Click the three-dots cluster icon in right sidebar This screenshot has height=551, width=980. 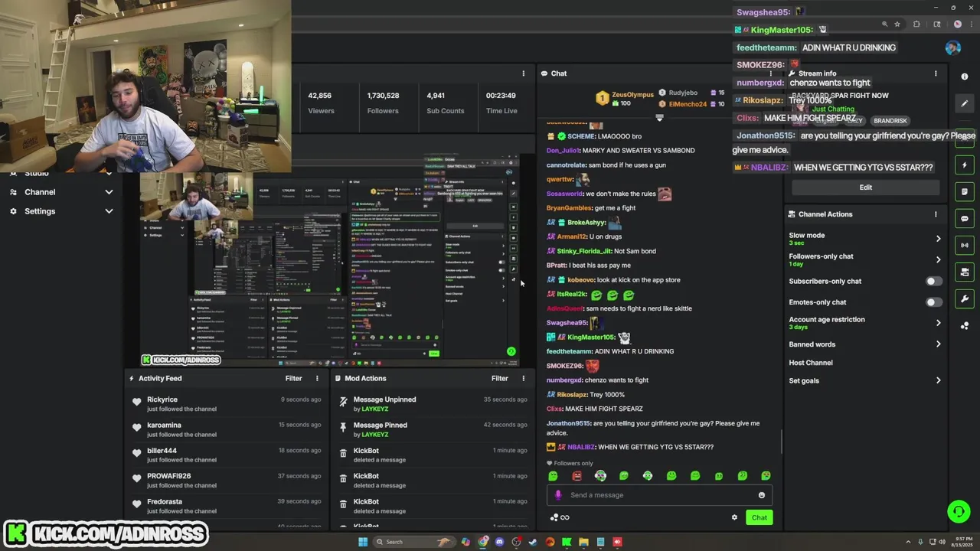(965, 325)
